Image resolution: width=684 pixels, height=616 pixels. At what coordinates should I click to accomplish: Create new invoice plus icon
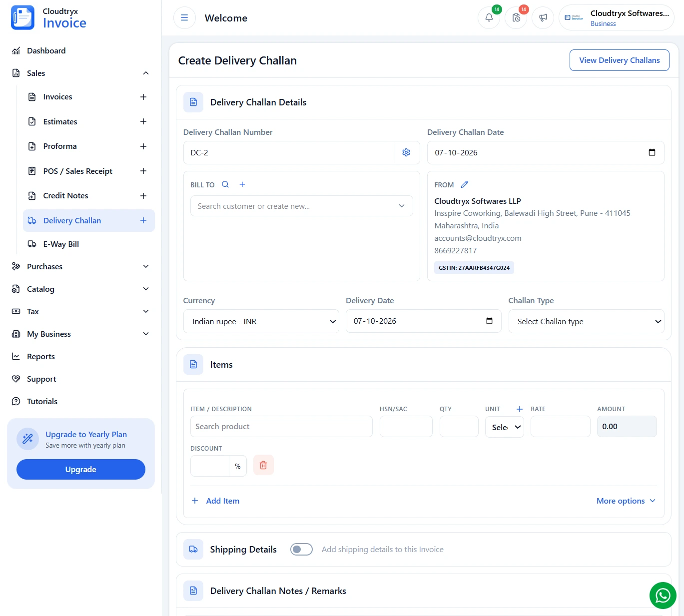143,97
